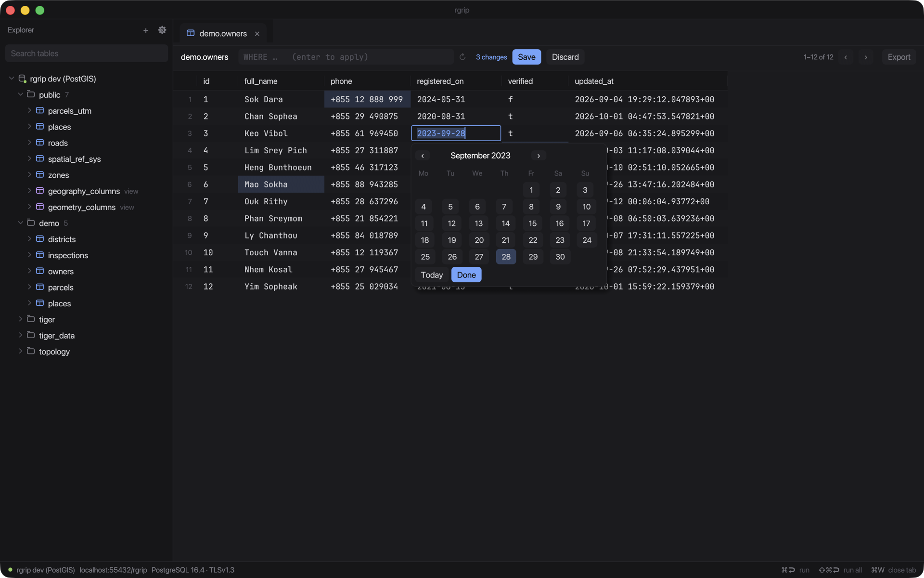
Task: Click the geography_columns view icon
Action: tap(40, 191)
